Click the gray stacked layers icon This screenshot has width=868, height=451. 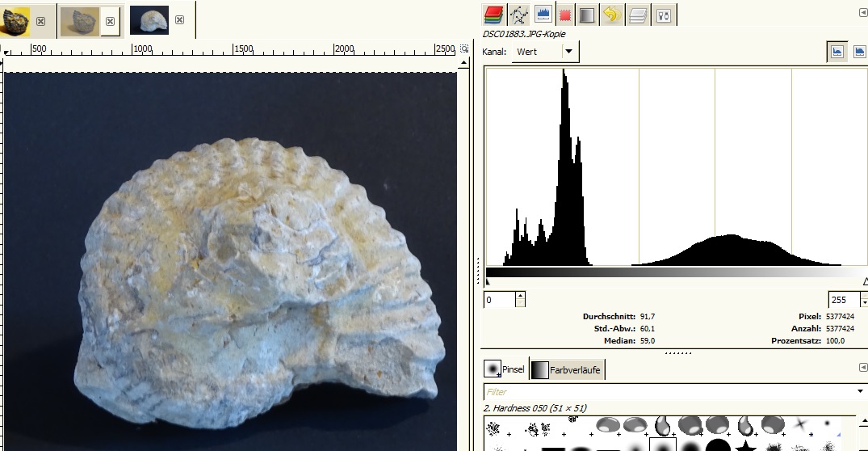tap(638, 15)
